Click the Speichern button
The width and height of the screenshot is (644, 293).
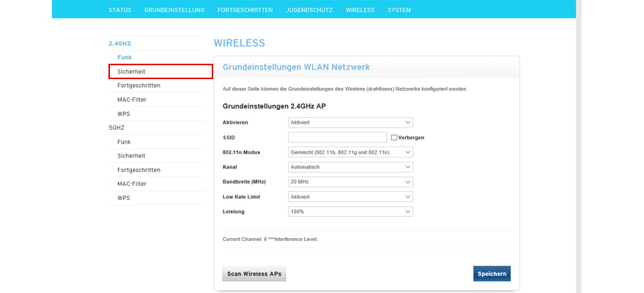(x=492, y=274)
